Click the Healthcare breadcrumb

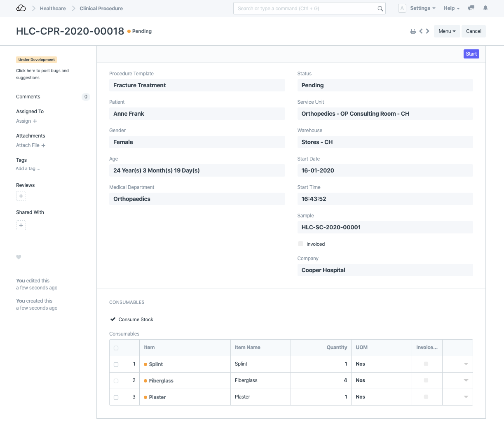coord(52,8)
